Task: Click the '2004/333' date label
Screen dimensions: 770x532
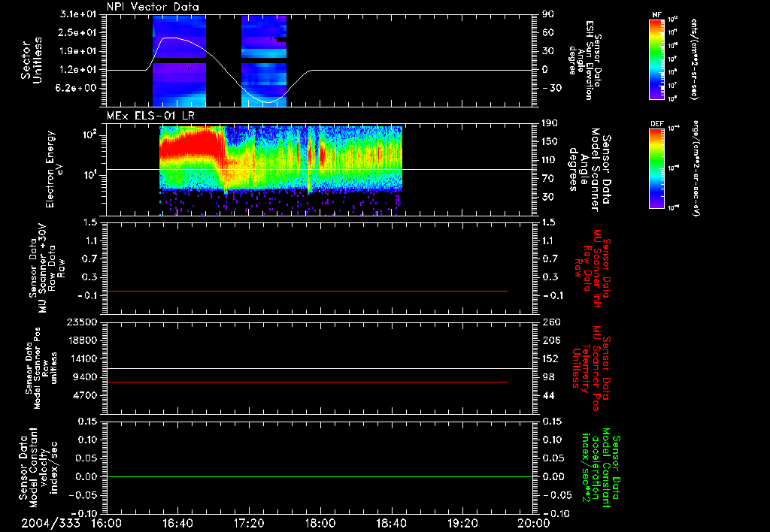Action: (x=50, y=523)
